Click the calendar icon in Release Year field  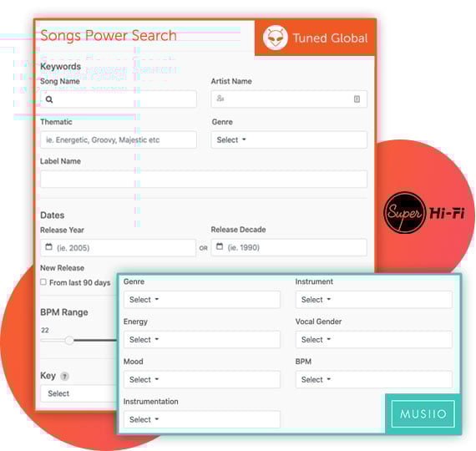(48, 246)
